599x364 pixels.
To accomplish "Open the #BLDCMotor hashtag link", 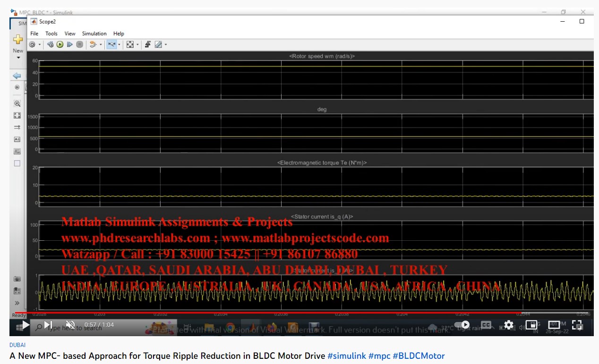I will 419,356.
